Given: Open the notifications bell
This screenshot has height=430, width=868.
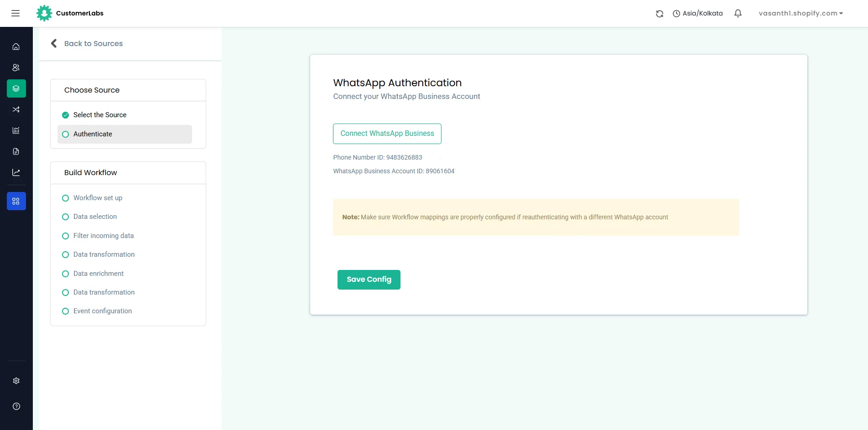Looking at the screenshot, I should pyautogui.click(x=738, y=13).
